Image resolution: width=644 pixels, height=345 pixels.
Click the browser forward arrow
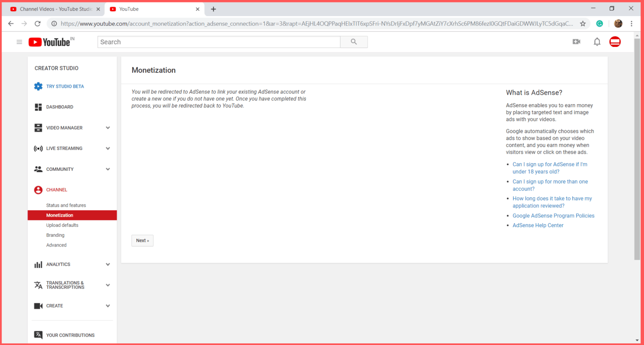pos(24,24)
